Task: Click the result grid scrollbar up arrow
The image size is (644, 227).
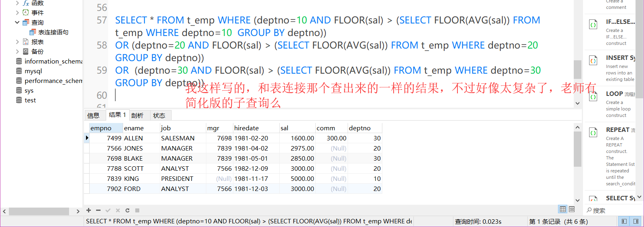Action: [x=577, y=127]
